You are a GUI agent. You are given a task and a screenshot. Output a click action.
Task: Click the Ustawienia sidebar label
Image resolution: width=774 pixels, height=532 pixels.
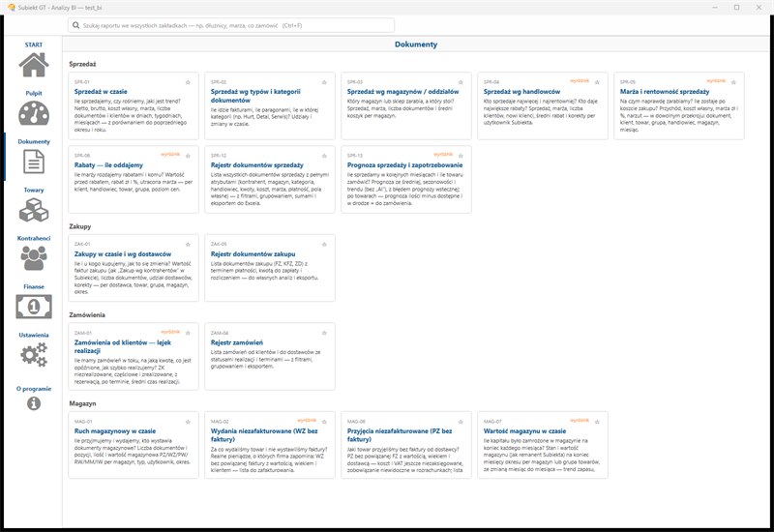tap(34, 335)
